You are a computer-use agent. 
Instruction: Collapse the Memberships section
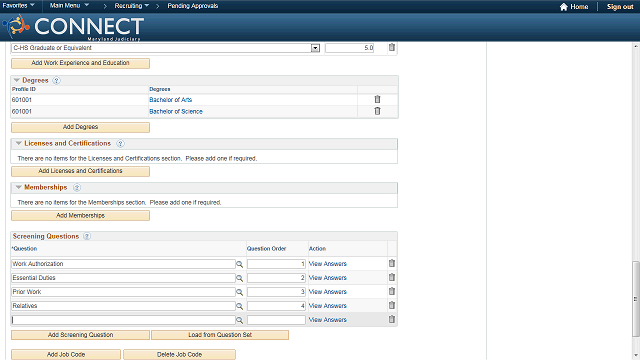18,187
